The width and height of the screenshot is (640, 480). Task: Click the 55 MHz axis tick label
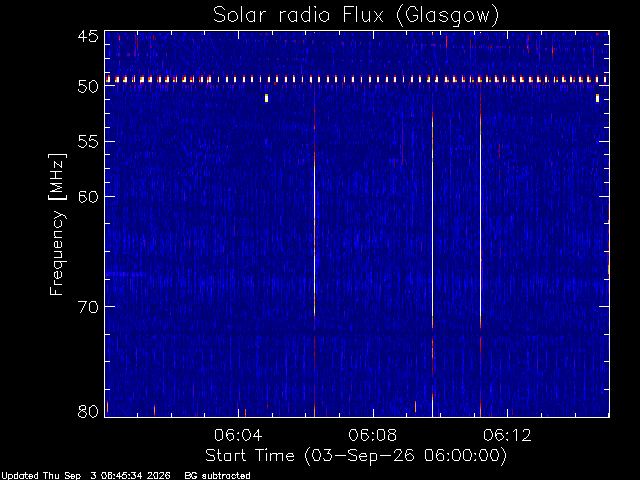click(88, 142)
